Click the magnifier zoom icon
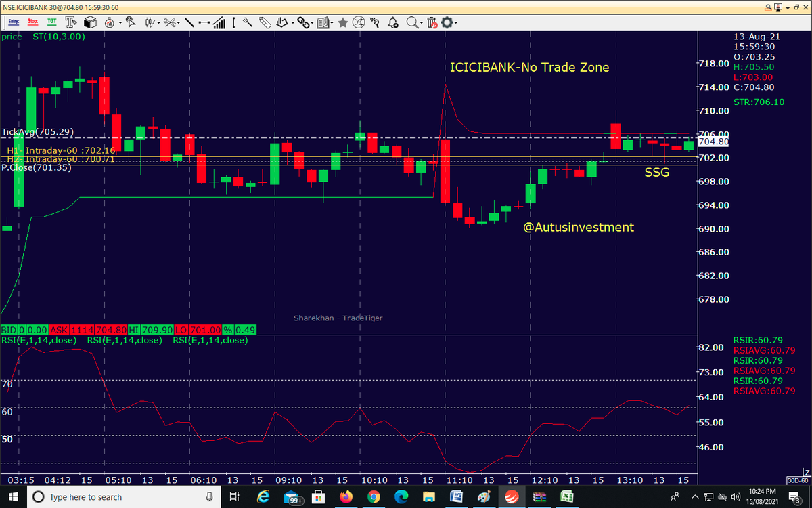 [x=412, y=22]
